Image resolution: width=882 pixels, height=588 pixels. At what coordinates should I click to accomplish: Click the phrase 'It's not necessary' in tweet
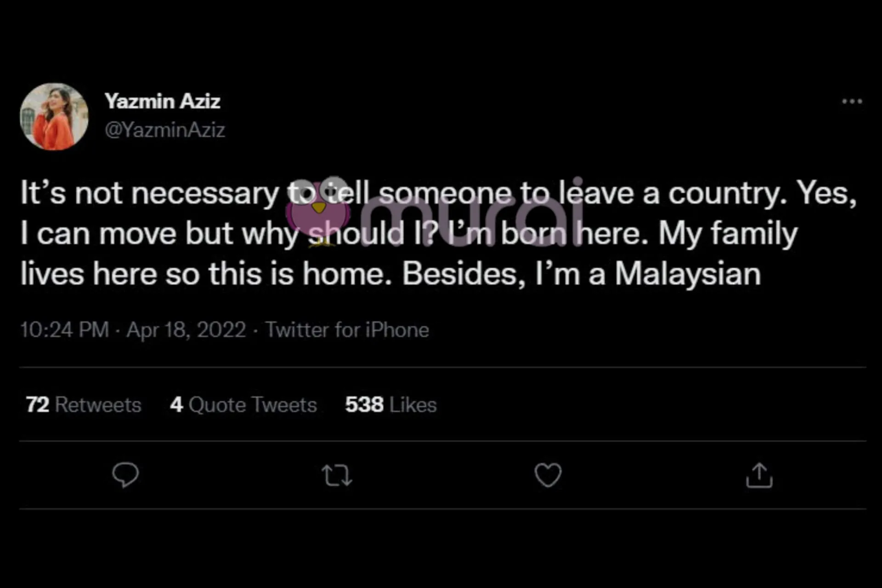149,193
